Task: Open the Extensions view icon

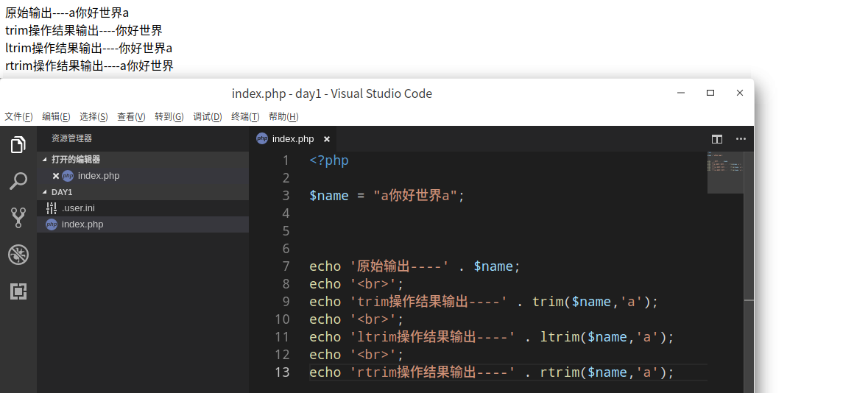Action: click(18, 291)
